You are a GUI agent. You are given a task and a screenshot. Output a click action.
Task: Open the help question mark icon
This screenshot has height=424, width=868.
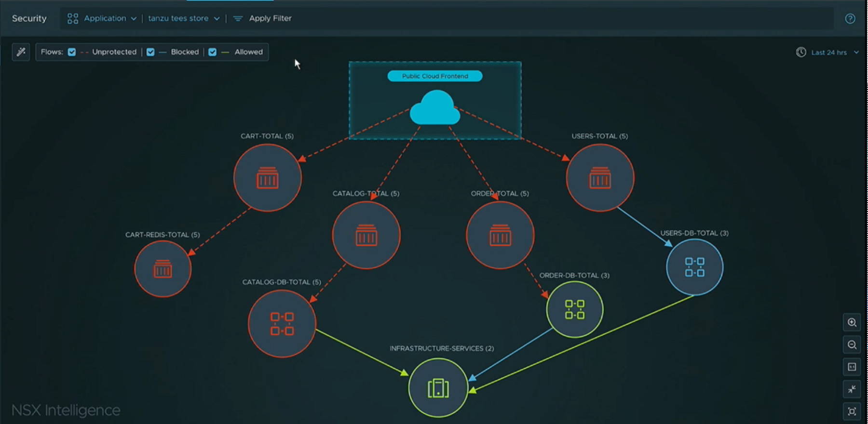pos(850,18)
